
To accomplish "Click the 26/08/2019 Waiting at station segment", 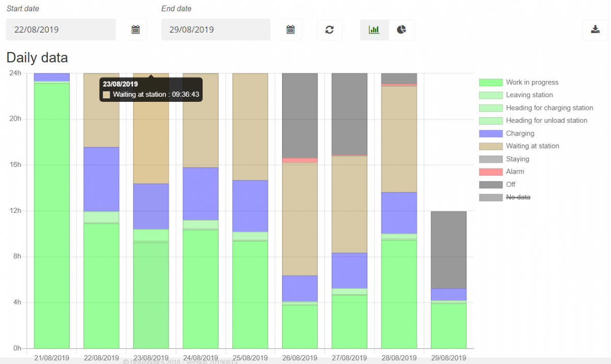I will 300,219.
